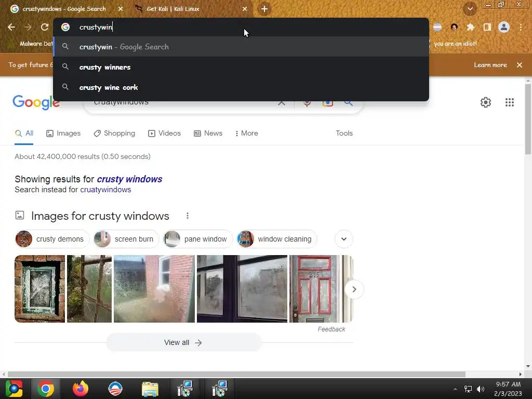Open the extensions puzzle piece icon
This screenshot has height=399, width=532.
pyautogui.click(x=470, y=27)
